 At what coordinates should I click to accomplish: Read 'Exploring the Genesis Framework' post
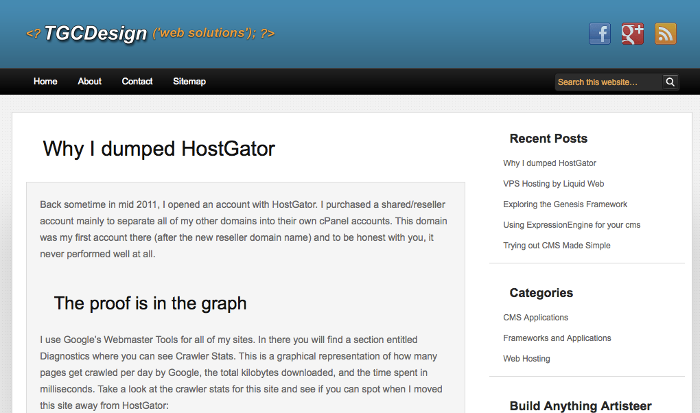point(565,204)
